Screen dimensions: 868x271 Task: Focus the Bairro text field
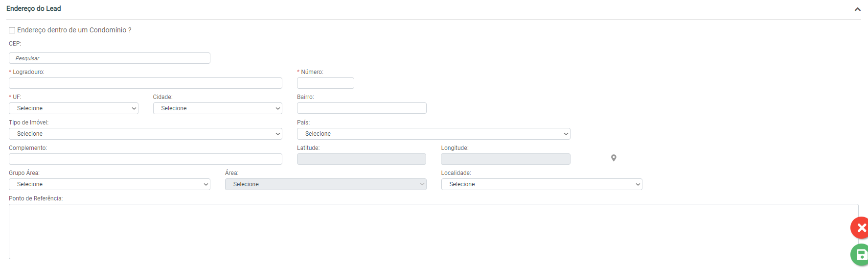[x=362, y=108]
